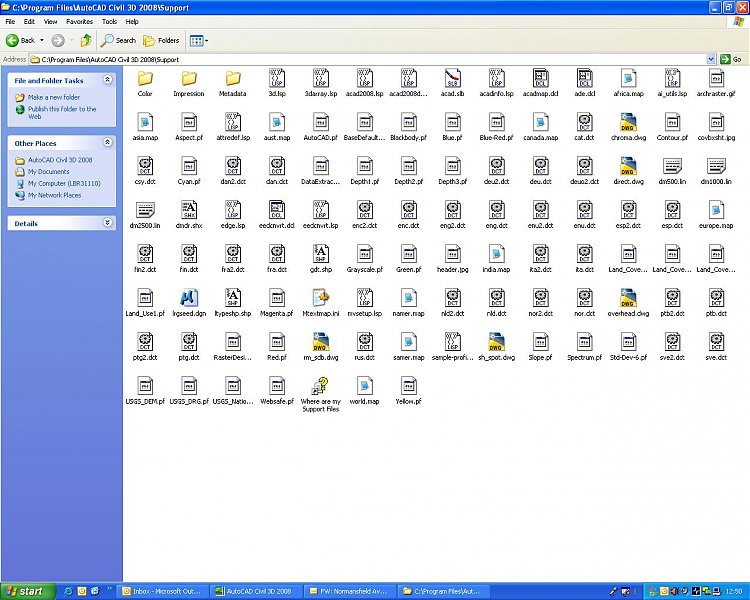Click 'Publish this folder to the Web'
The image size is (750, 600).
(62, 112)
